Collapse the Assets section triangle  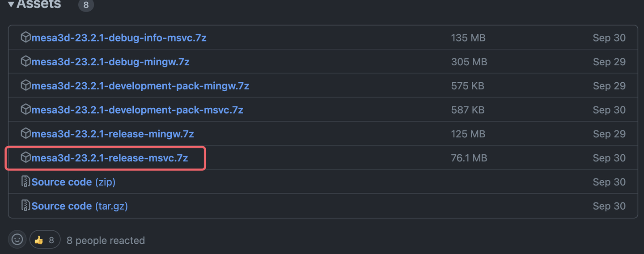point(11,5)
